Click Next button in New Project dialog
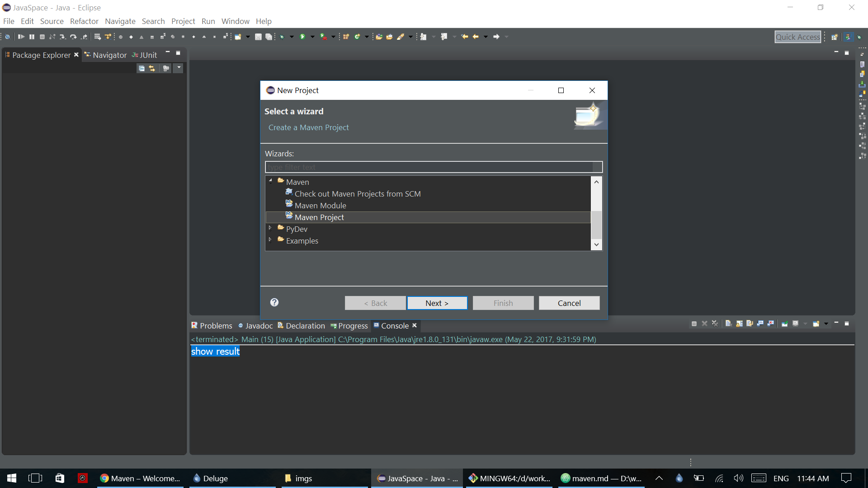 (437, 303)
